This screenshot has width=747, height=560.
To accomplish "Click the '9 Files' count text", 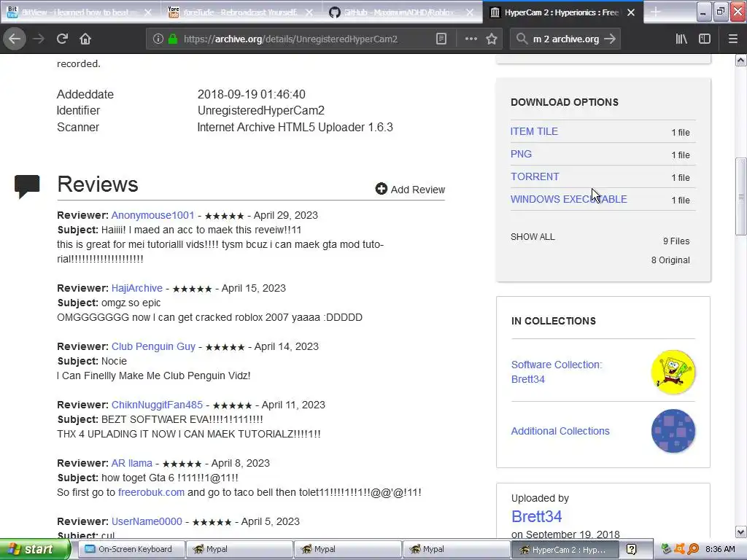I will (x=676, y=241).
